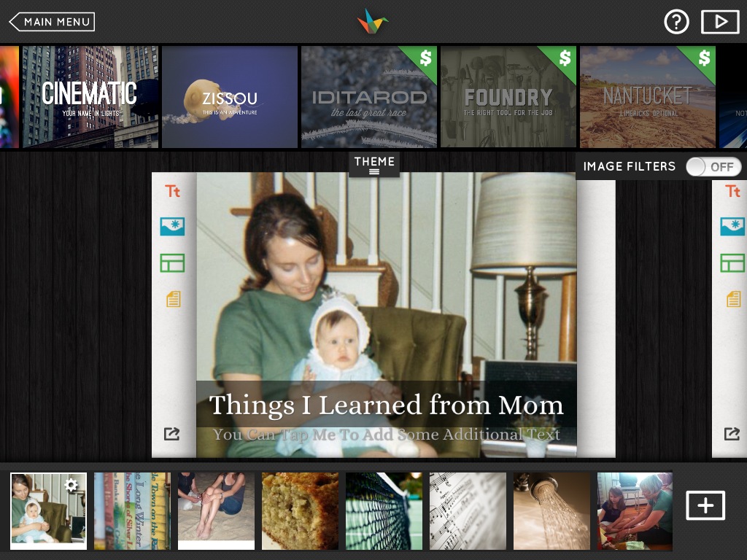Apply the Cinematic theme
The height and width of the screenshot is (560, 747).
click(x=90, y=97)
